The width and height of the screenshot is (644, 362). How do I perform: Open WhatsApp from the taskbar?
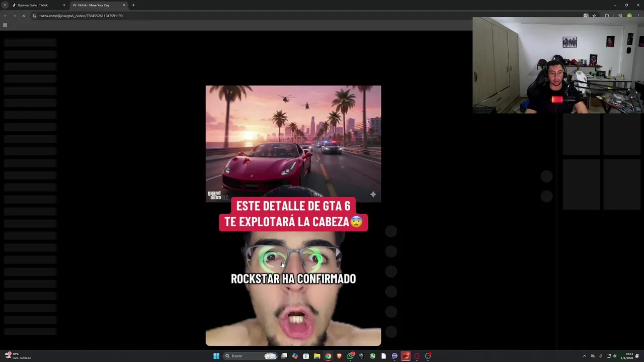tap(351, 356)
